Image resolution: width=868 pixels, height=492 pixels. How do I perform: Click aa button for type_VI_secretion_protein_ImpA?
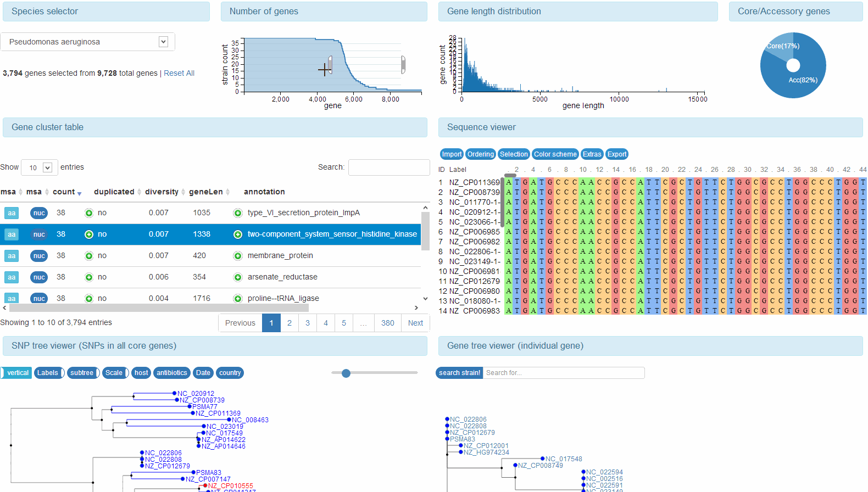[12, 213]
